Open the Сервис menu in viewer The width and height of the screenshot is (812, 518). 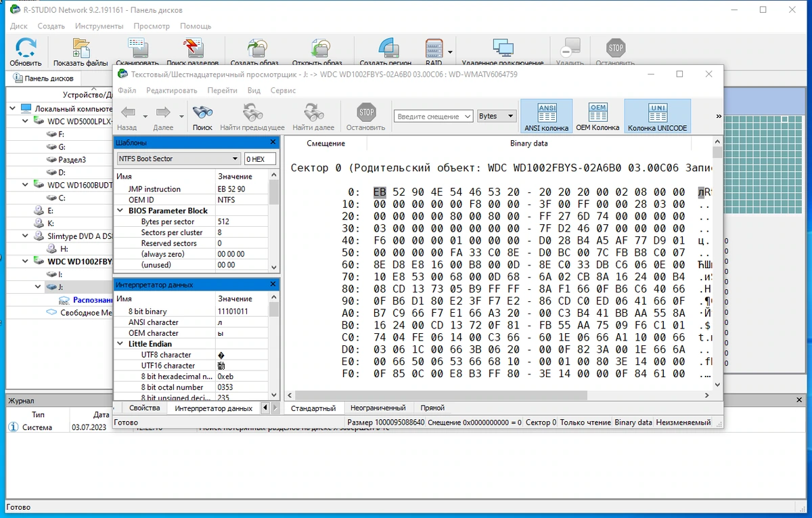283,90
